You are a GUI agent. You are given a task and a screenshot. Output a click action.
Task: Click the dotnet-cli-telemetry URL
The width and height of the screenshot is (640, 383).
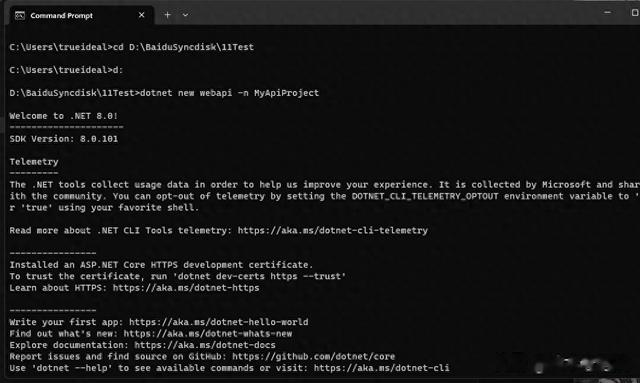pos(333,231)
